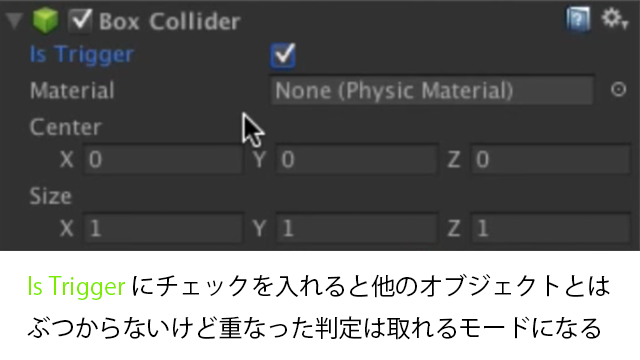Click the Size X value field
640x360 pixels.
click(163, 228)
